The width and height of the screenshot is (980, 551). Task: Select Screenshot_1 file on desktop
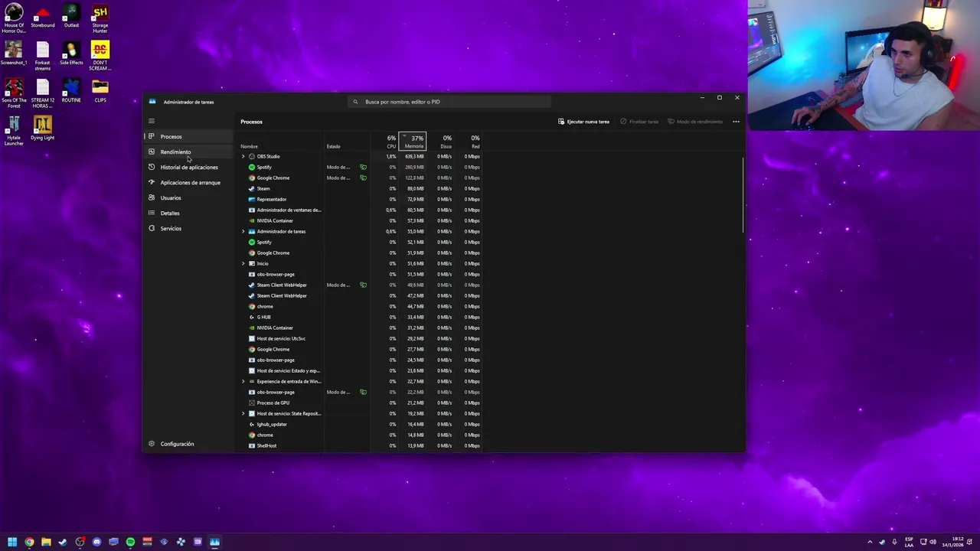click(x=13, y=54)
